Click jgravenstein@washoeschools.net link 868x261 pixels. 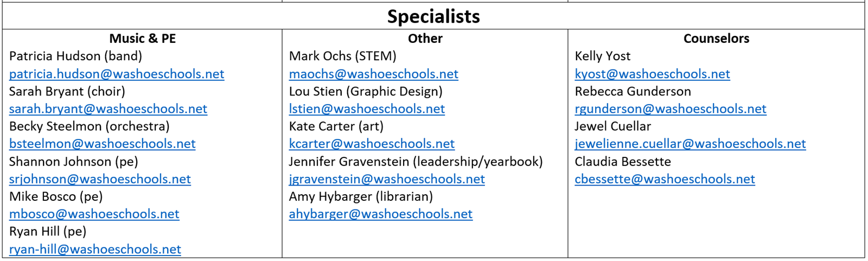pos(387,179)
